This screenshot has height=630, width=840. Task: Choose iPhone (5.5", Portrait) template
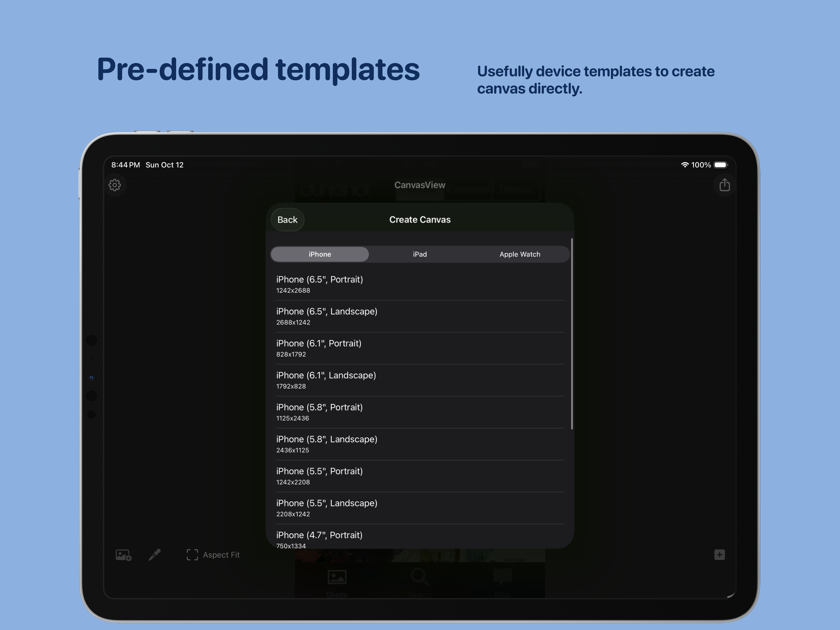pyautogui.click(x=420, y=476)
